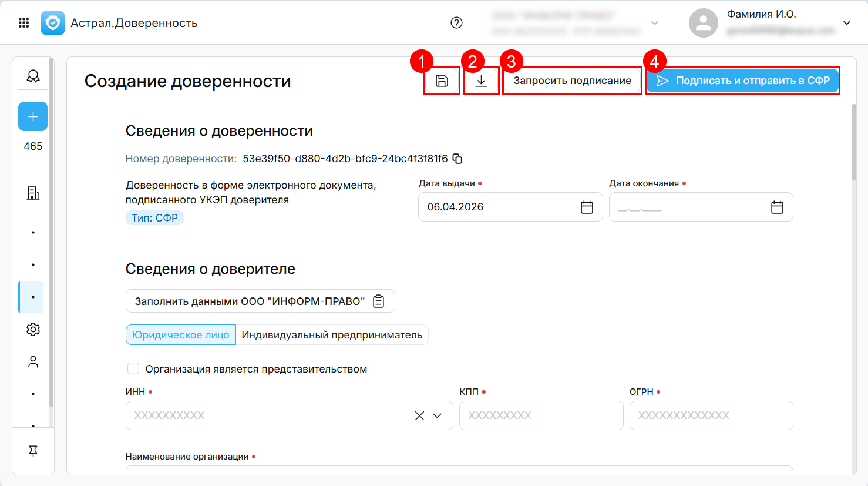
Task: Select the Юридическое лицо tab
Action: coord(181,335)
